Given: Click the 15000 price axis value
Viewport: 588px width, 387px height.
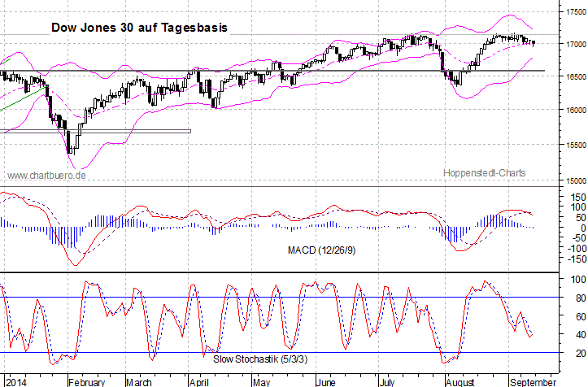Looking at the screenshot, I should click(575, 181).
